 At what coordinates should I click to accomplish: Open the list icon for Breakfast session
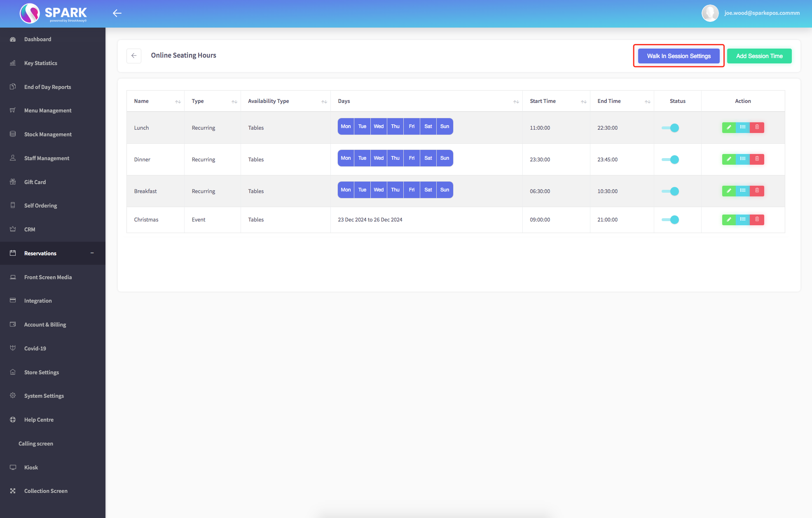(743, 191)
